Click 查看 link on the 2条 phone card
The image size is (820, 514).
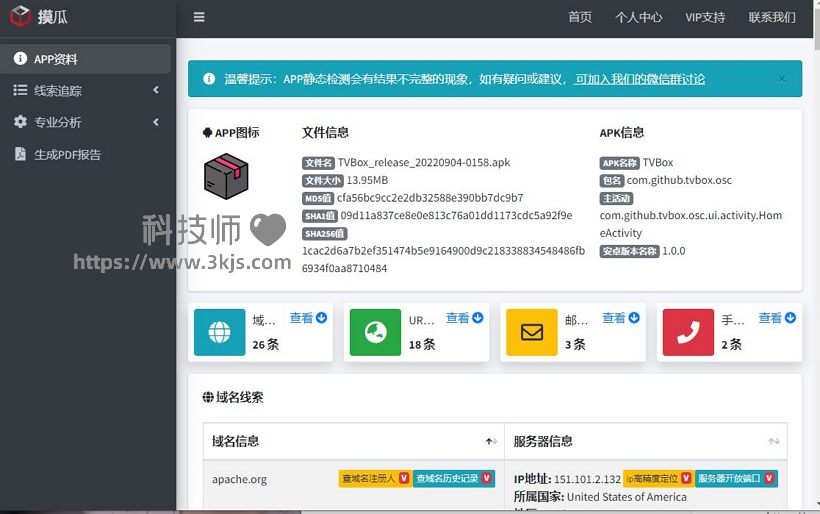tap(770, 318)
